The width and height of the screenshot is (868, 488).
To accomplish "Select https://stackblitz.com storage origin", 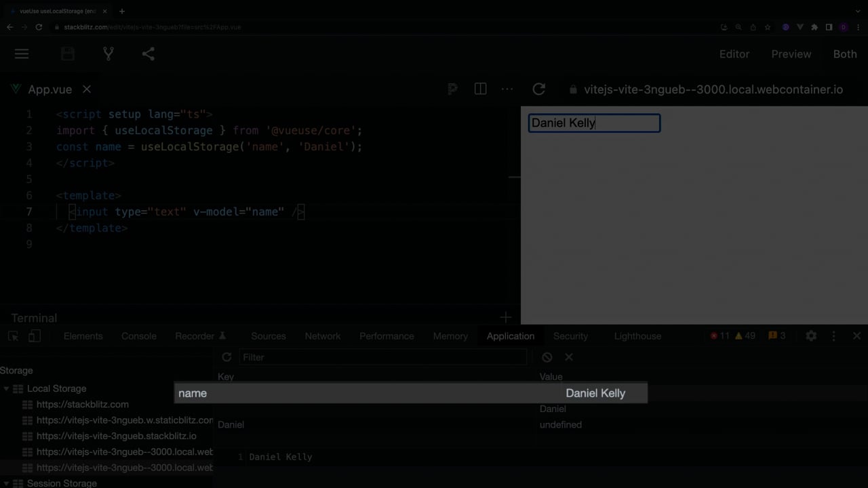I will click(83, 404).
